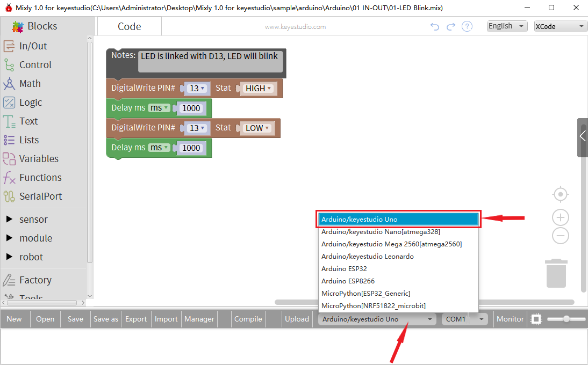
Task: Select MicroPython[NRF51822_microbit] board
Action: pyautogui.click(x=398, y=306)
